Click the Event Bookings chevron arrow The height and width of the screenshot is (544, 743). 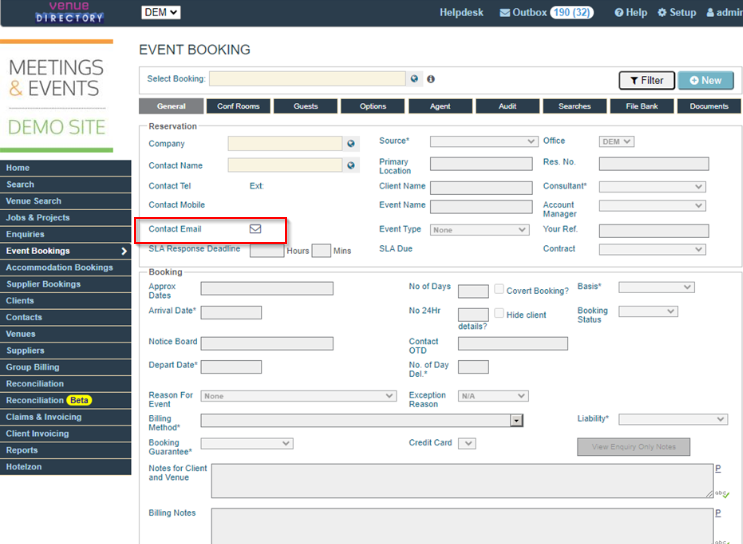[124, 251]
